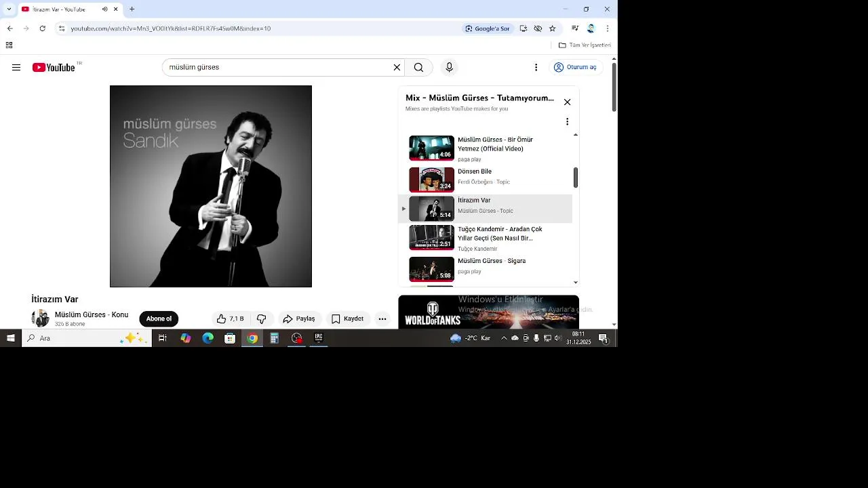Dislike the video

(262, 319)
